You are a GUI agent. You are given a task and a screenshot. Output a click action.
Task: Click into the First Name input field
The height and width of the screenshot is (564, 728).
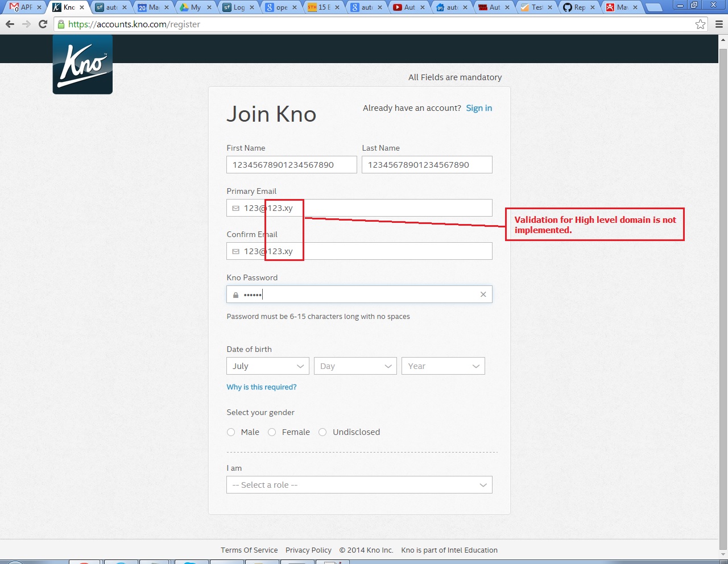coord(292,165)
